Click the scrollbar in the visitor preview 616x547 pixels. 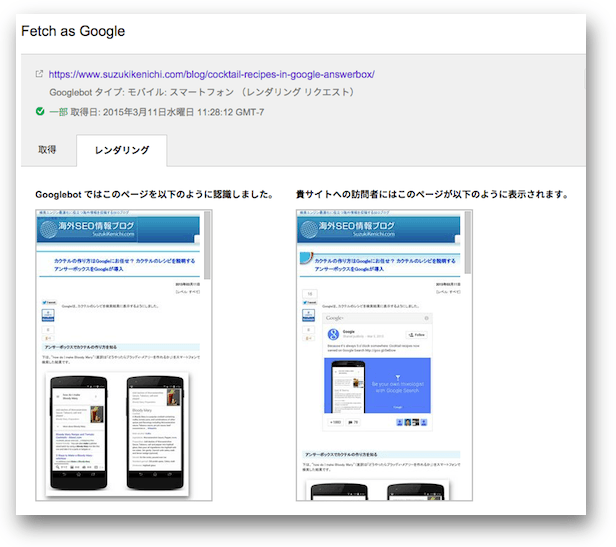click(x=468, y=242)
